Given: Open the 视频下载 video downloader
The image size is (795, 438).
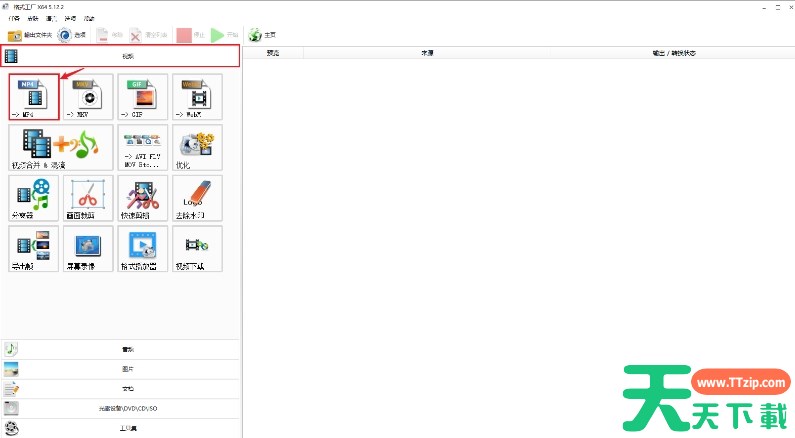Looking at the screenshot, I should click(197, 249).
